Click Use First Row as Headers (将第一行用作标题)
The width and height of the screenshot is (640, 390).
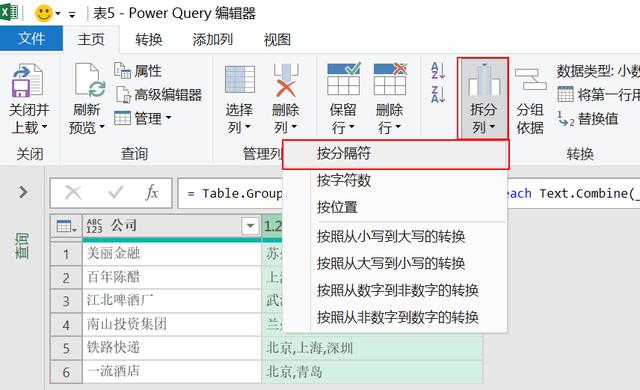click(598, 95)
